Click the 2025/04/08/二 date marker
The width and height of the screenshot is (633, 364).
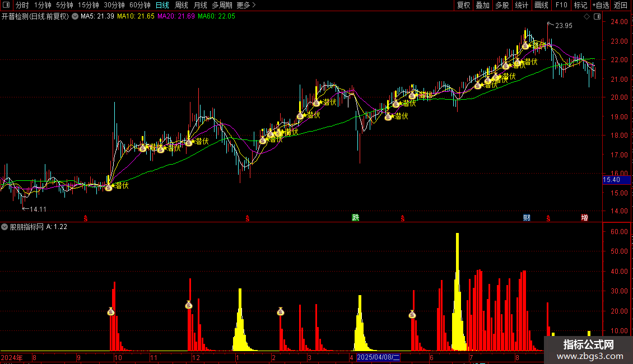(x=378, y=357)
